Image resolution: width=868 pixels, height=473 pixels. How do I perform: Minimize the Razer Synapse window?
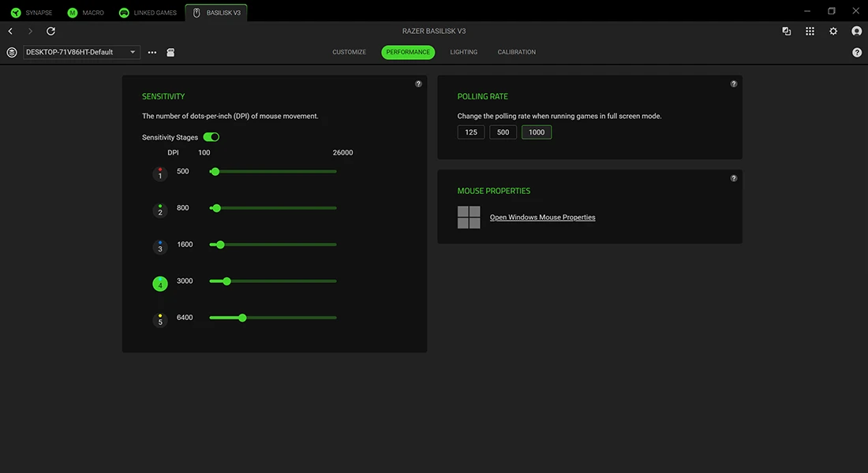[x=807, y=11]
